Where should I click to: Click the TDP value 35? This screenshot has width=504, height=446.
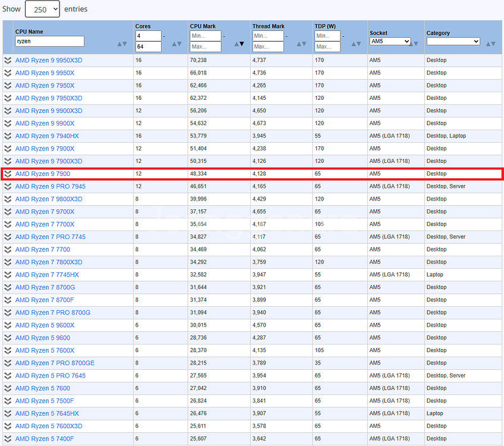[317, 363]
